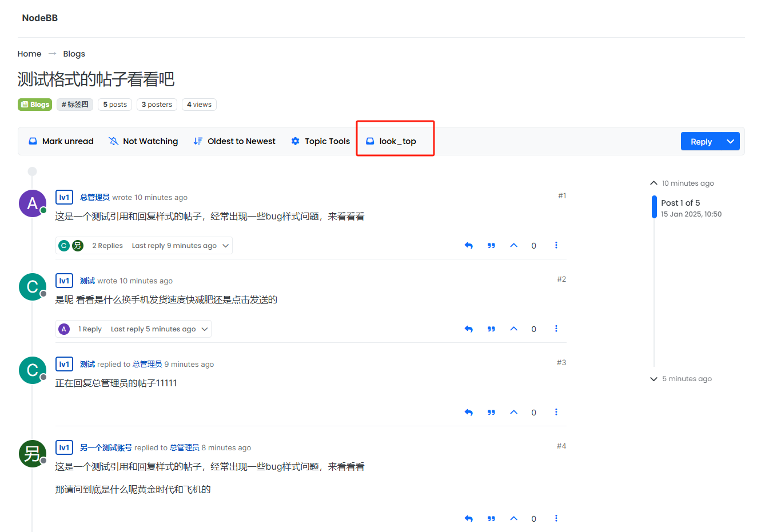Open the dropdown arrow next to Reply
This screenshot has height=532, width=777.
730,141
